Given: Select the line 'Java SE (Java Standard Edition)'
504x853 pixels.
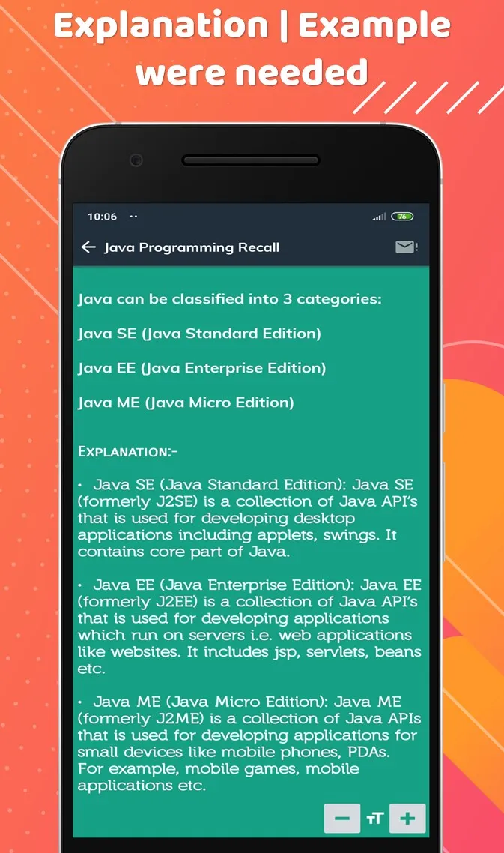Looking at the screenshot, I should [199, 334].
